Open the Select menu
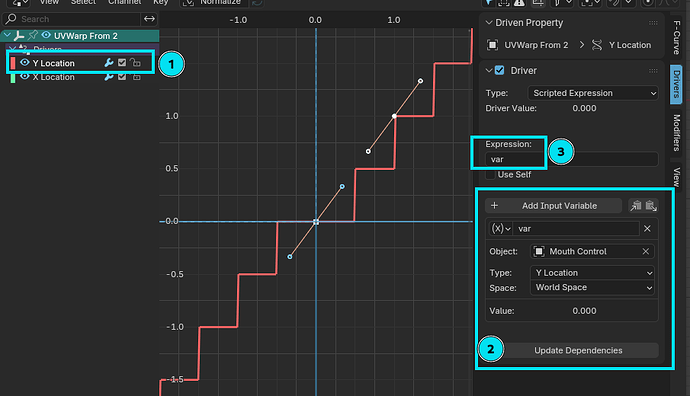The height and width of the screenshot is (396, 690). [x=83, y=2]
